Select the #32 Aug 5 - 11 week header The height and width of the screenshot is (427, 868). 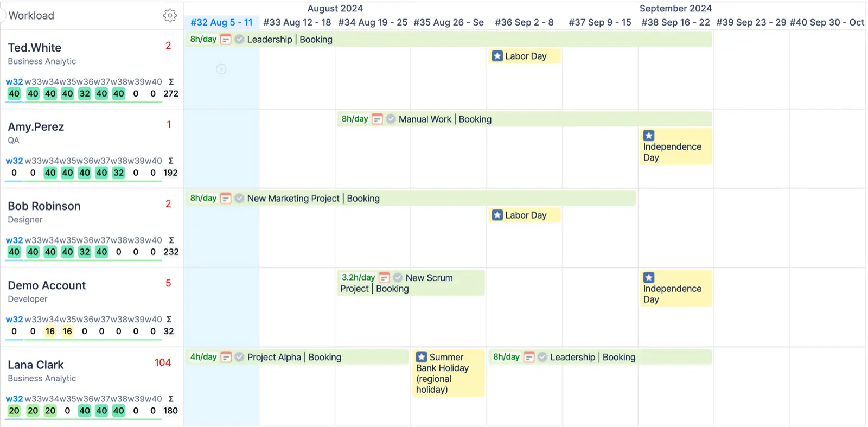[x=221, y=22]
